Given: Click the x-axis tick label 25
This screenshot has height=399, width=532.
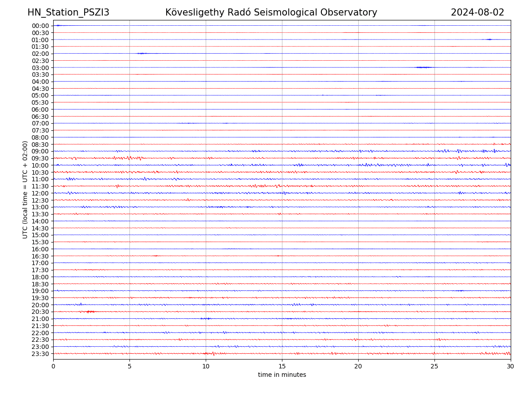Looking at the screenshot, I should point(434,367).
